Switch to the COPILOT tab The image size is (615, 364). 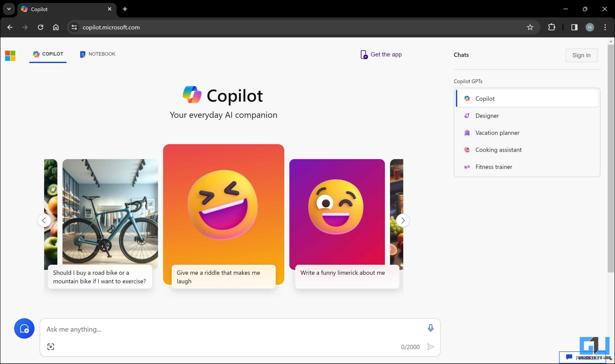click(x=48, y=54)
